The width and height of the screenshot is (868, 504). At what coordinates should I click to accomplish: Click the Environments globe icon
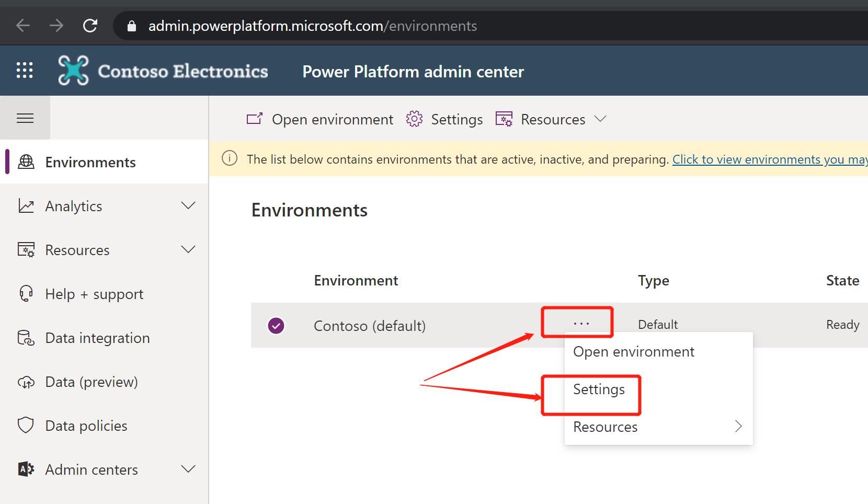point(26,162)
